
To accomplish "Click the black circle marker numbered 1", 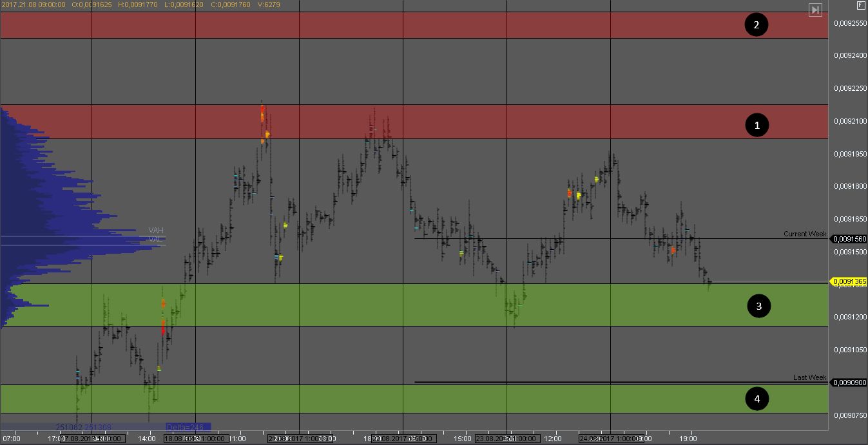I will tap(757, 125).
